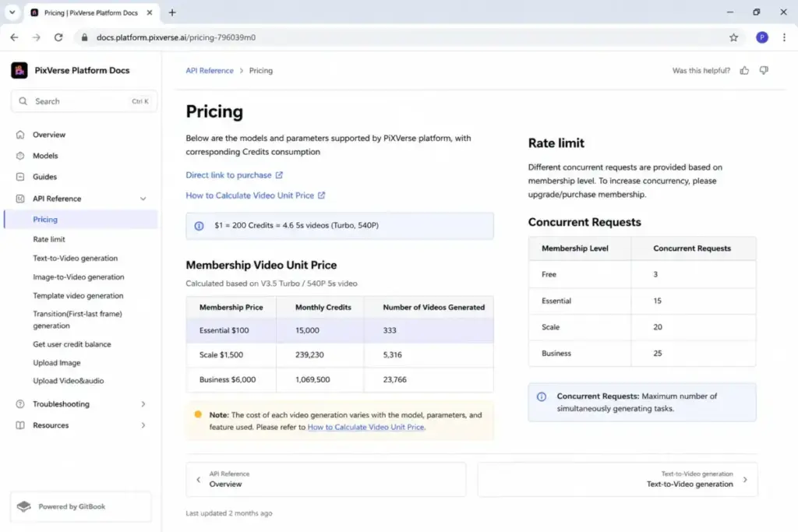The image size is (798, 532).
Task: Click the Business $6,000 table cell
Action: click(x=231, y=380)
